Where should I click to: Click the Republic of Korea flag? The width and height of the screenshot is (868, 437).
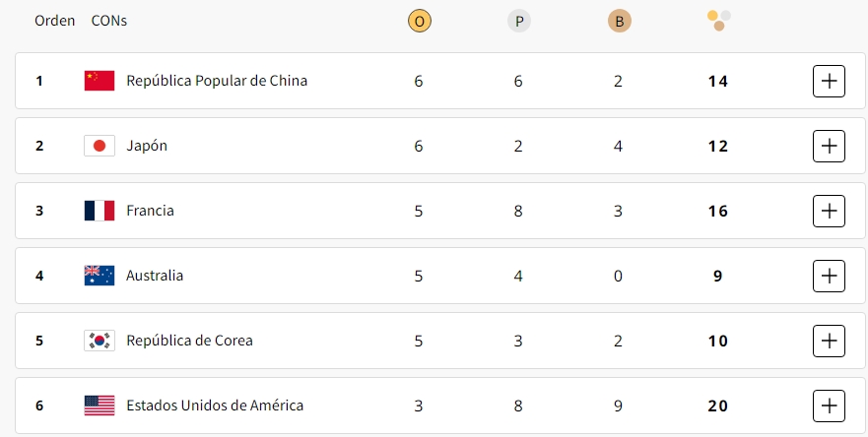click(100, 341)
